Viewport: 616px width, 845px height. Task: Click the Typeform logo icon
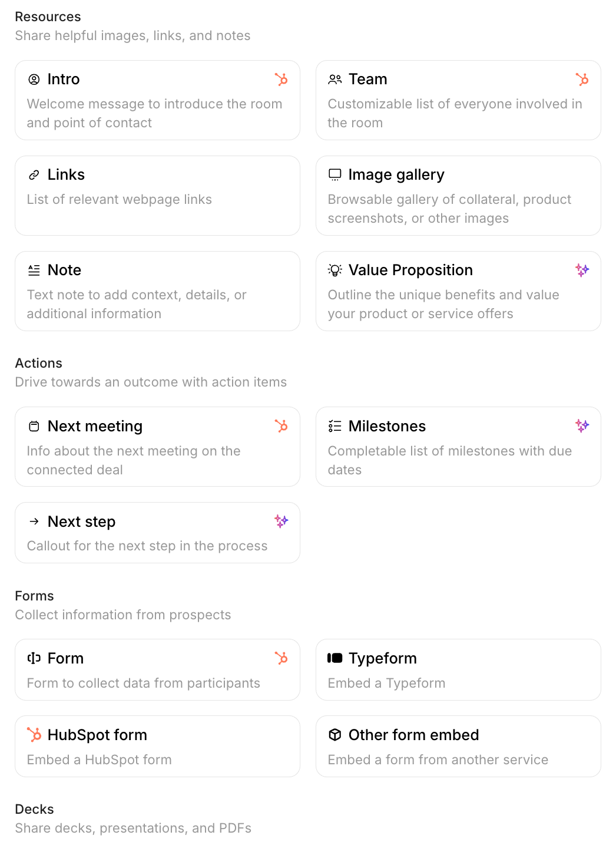click(335, 658)
